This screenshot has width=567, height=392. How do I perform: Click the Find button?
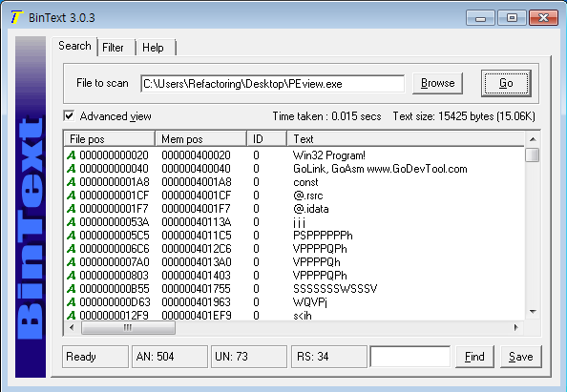point(474,357)
